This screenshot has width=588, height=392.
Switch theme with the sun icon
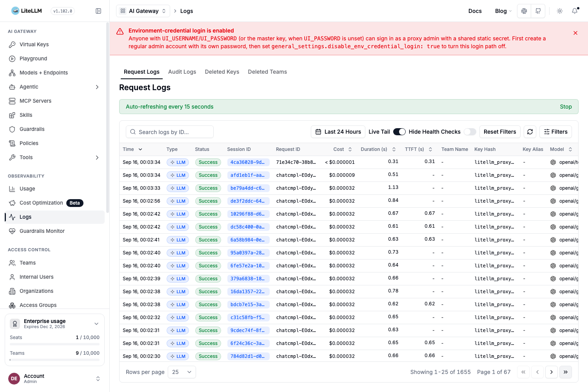[560, 11]
